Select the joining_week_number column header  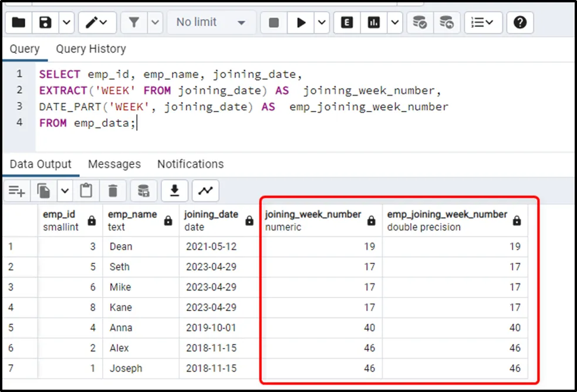[x=313, y=220]
